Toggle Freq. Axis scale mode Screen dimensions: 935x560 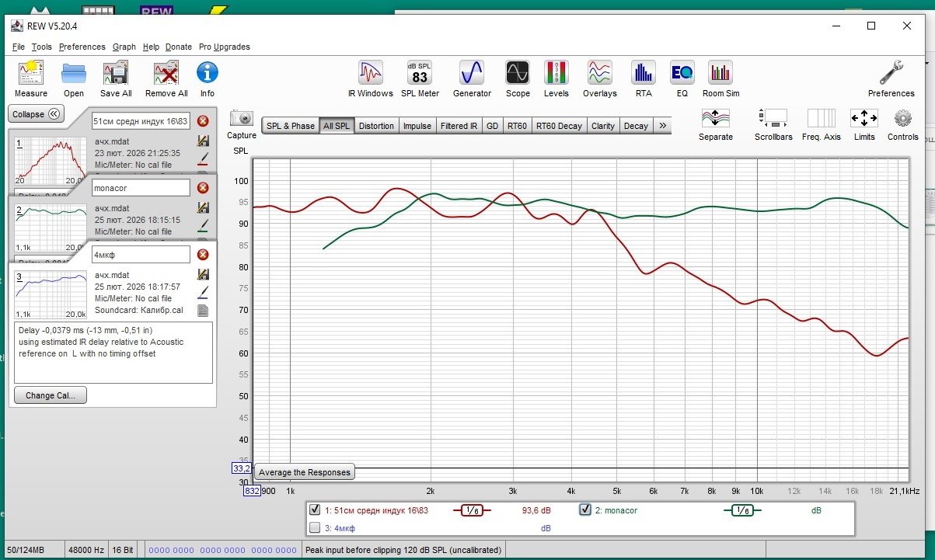[821, 124]
